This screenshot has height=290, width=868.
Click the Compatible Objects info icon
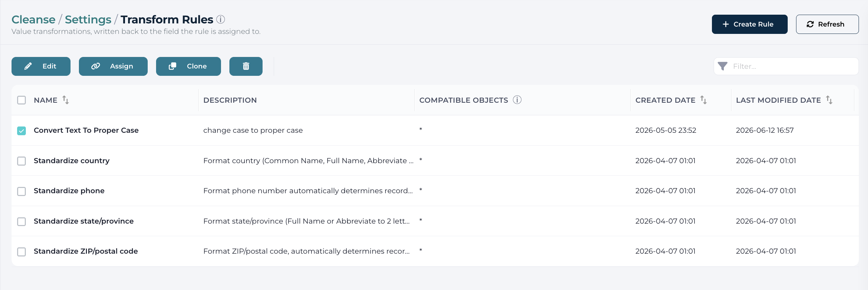[x=517, y=100]
